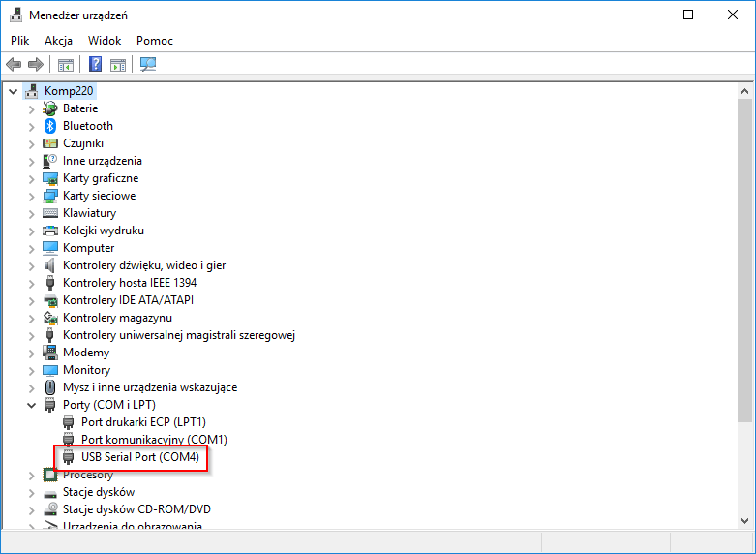Select USB Serial Port (COM4) device
This screenshot has width=756, height=554.
[x=139, y=457]
